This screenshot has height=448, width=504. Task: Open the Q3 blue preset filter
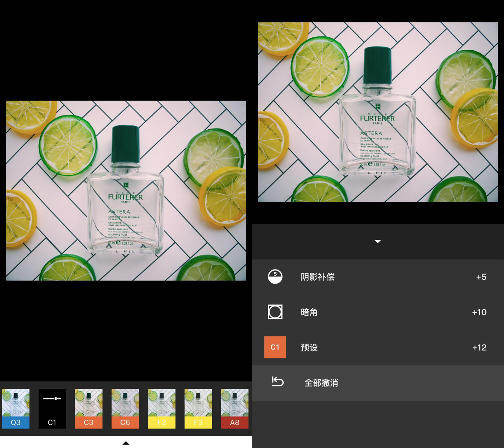[x=15, y=409]
